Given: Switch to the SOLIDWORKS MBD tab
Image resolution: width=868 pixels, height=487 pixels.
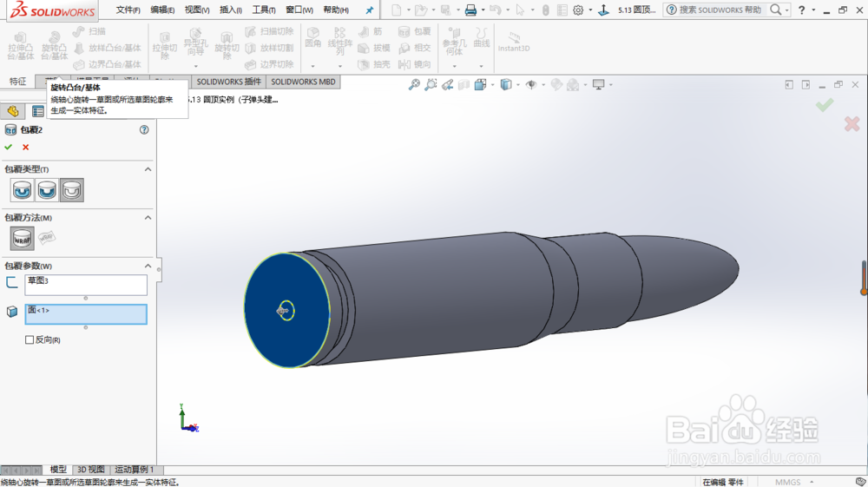Looking at the screenshot, I should coord(303,82).
